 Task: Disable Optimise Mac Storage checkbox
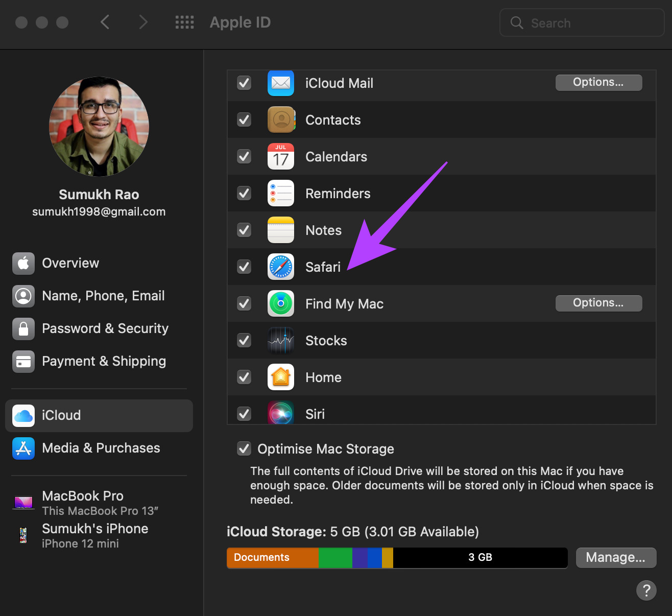(x=244, y=448)
